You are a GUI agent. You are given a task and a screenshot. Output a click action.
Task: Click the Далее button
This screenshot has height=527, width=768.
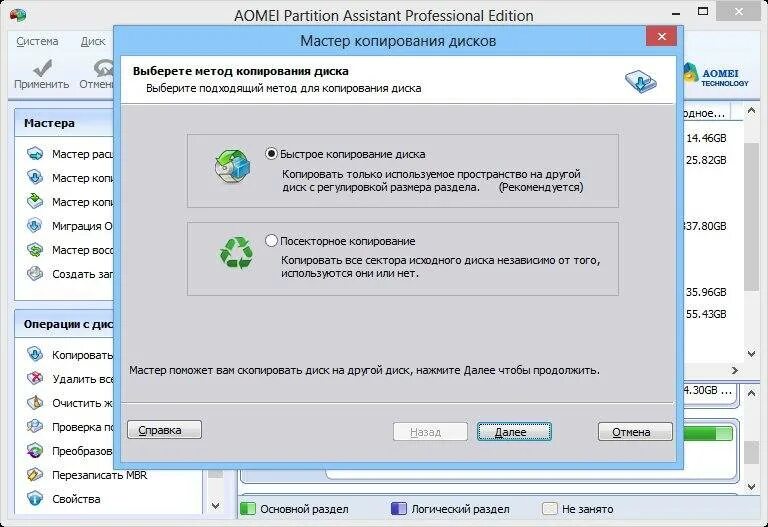tap(514, 432)
